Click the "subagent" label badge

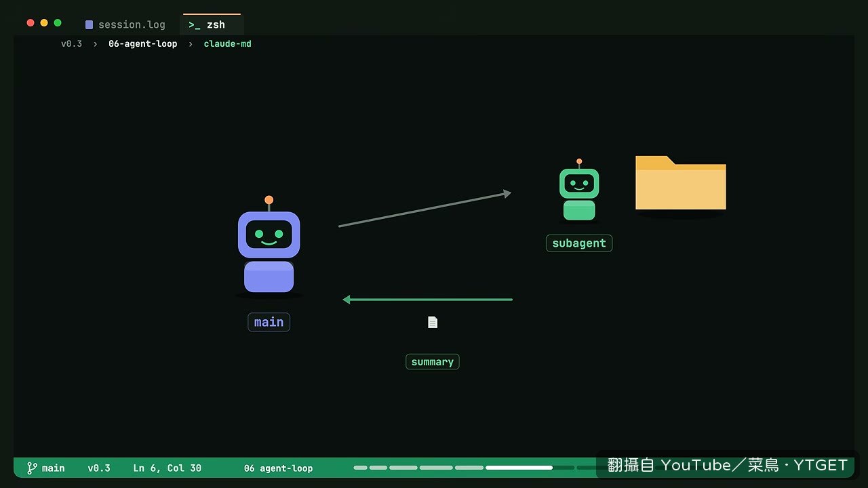click(579, 243)
